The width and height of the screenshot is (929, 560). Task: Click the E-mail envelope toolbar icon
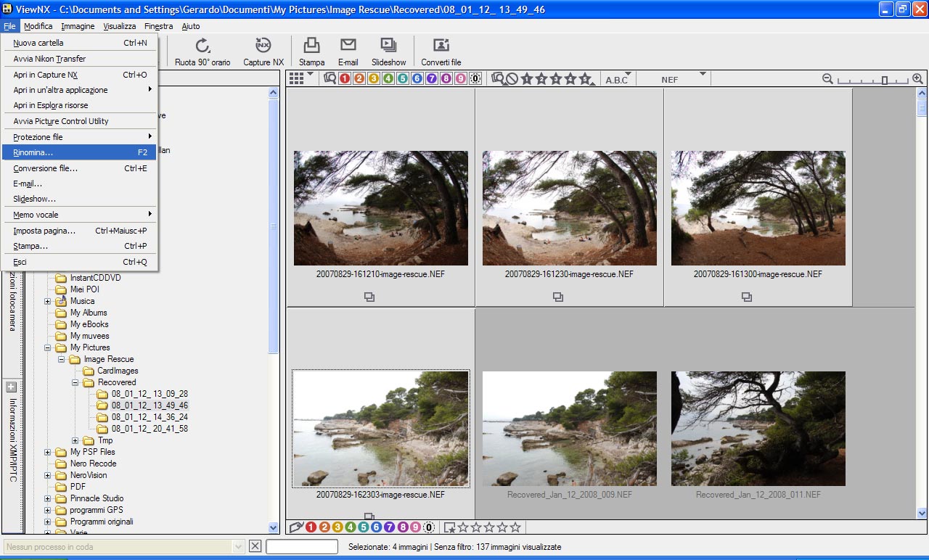348,46
